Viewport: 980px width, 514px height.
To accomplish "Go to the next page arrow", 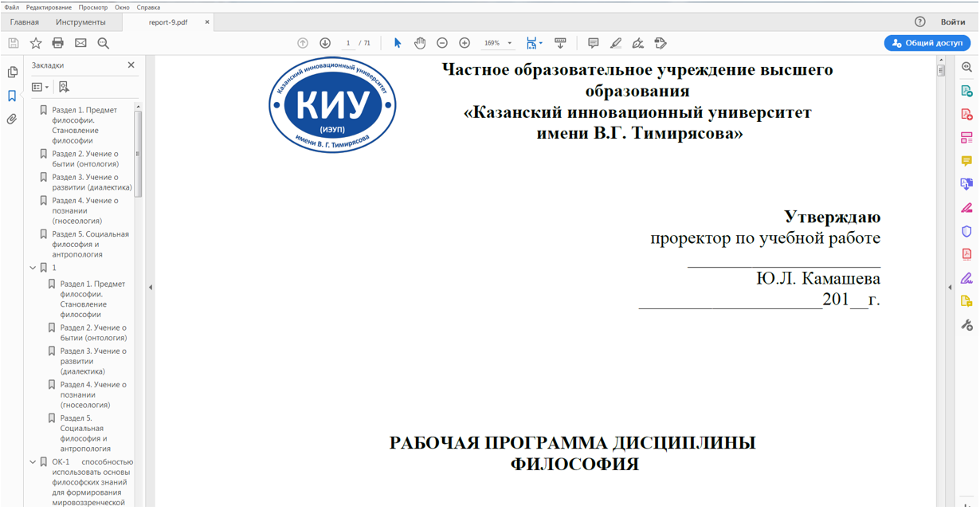I will coord(325,43).
